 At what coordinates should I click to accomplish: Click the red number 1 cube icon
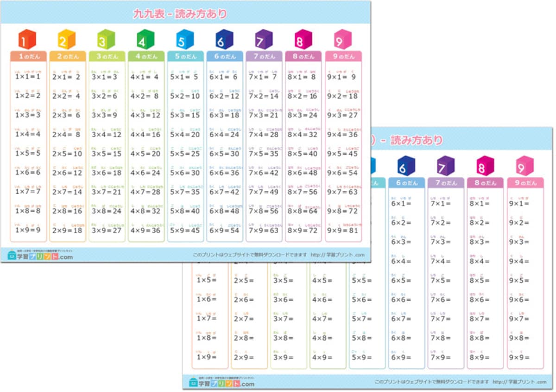click(27, 40)
